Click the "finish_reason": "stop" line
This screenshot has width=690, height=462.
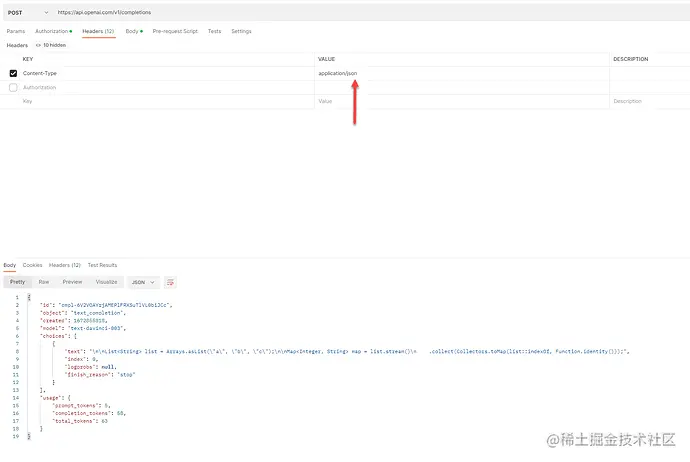click(x=100, y=375)
